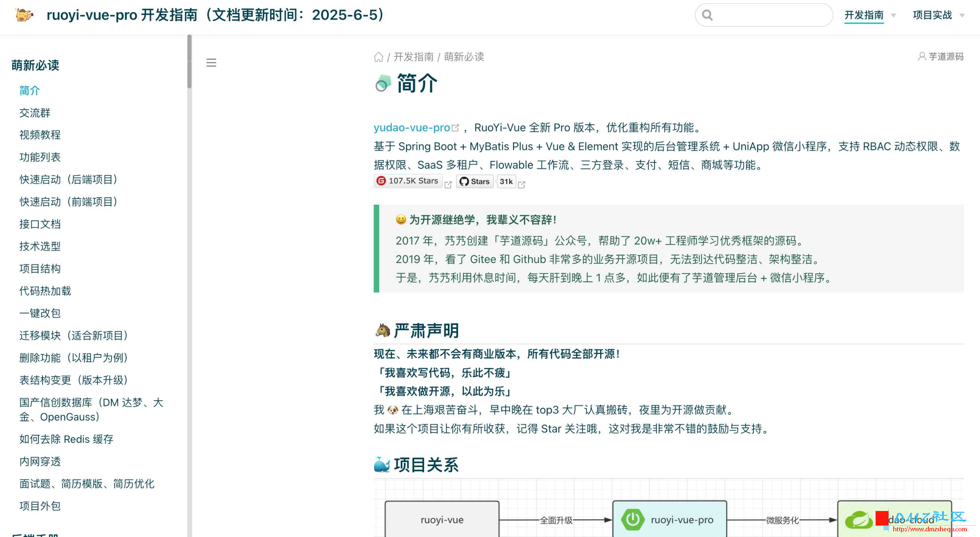The width and height of the screenshot is (980, 537).
Task: Click the site logo mascot icon
Action: coord(24,15)
